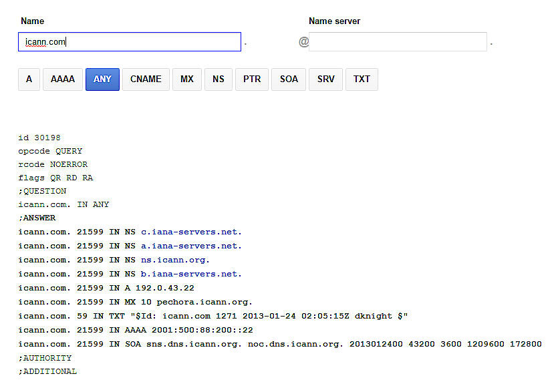Click the icann.com link in the QUESTION section
554x392 pixels.
tap(40, 204)
